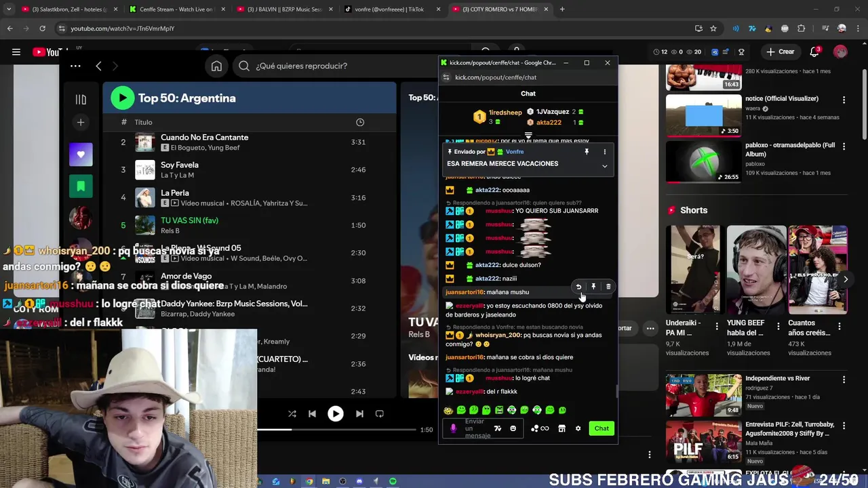Open YouTube notifications bell
This screenshot has width=868, height=488.
[816, 52]
